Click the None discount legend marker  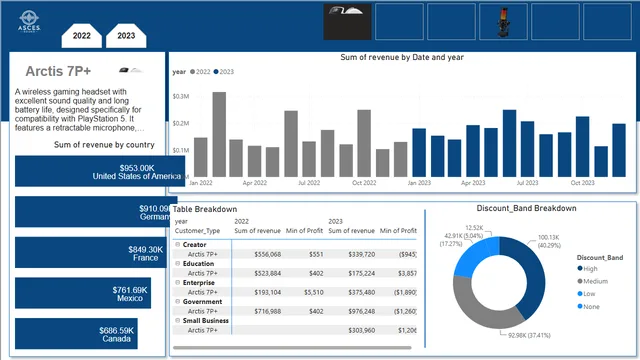point(580,306)
